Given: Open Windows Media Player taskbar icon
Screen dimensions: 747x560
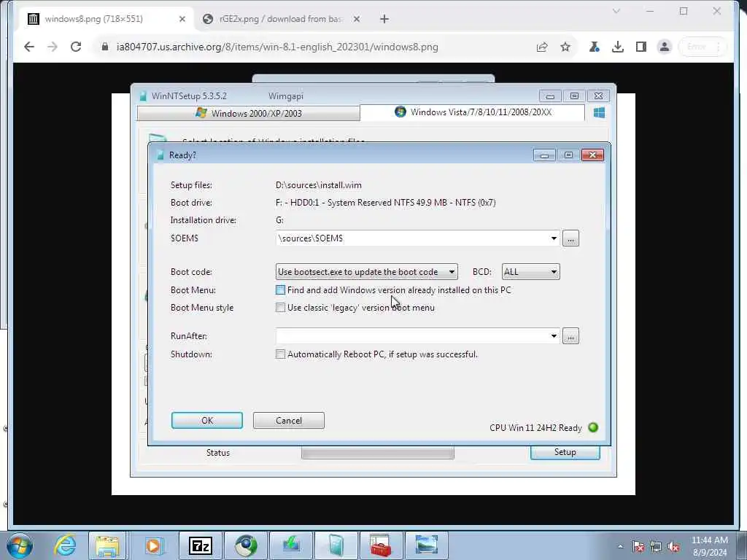Looking at the screenshot, I should [x=153, y=545].
